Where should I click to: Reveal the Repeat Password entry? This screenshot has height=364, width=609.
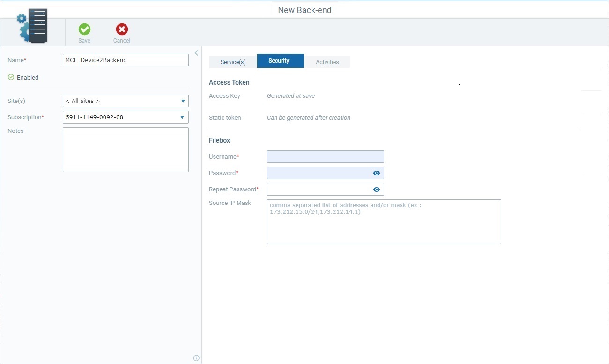pyautogui.click(x=376, y=189)
